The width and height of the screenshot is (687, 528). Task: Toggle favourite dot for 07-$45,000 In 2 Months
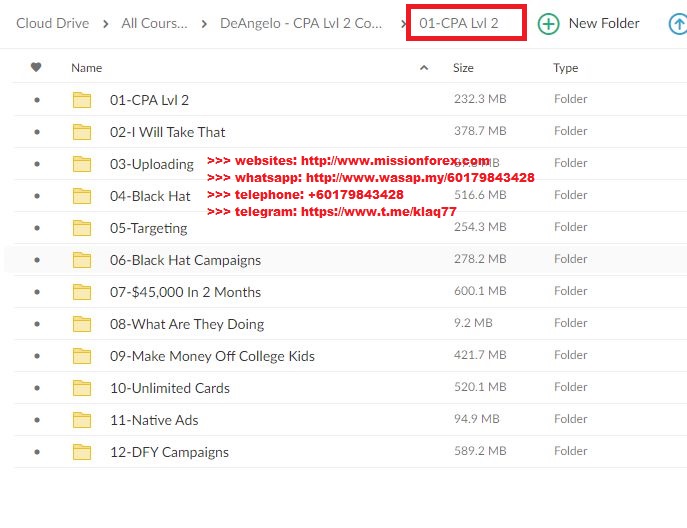pyautogui.click(x=37, y=292)
